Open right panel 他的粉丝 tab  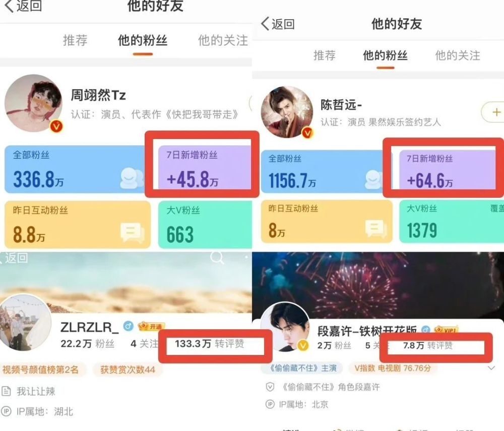point(385,55)
